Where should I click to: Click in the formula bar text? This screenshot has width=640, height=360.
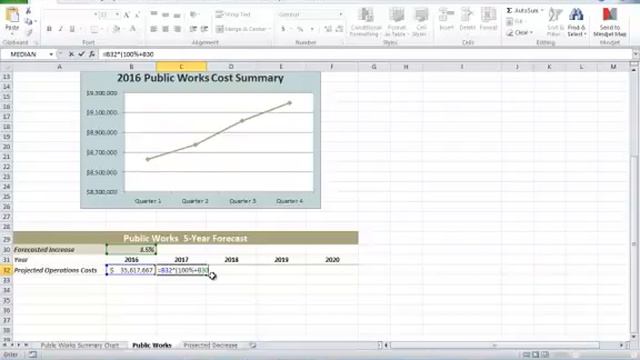[x=128, y=54]
